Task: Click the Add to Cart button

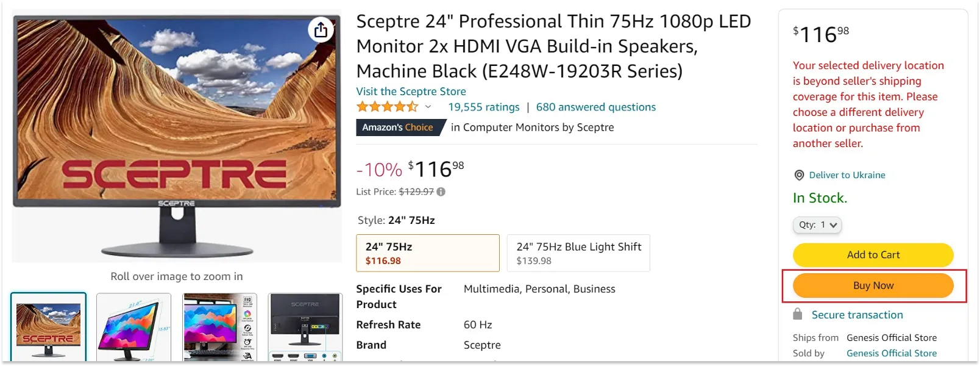Action: [873, 254]
